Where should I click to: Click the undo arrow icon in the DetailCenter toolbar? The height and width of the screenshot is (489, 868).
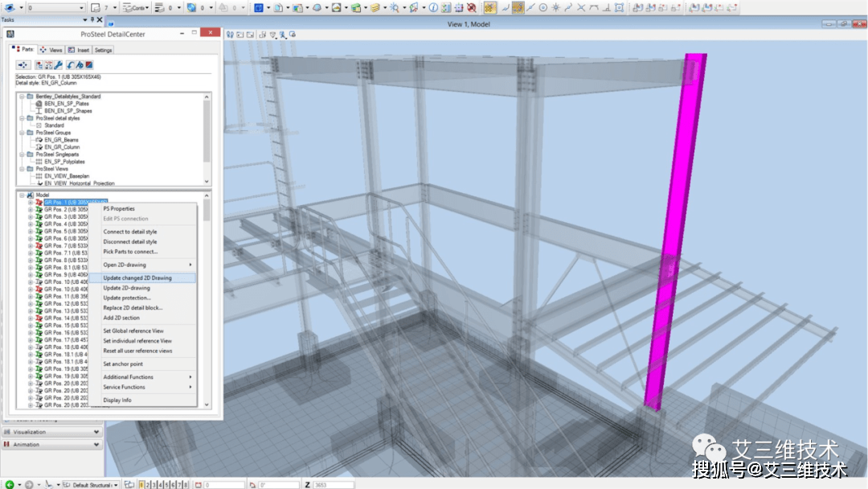(x=70, y=65)
